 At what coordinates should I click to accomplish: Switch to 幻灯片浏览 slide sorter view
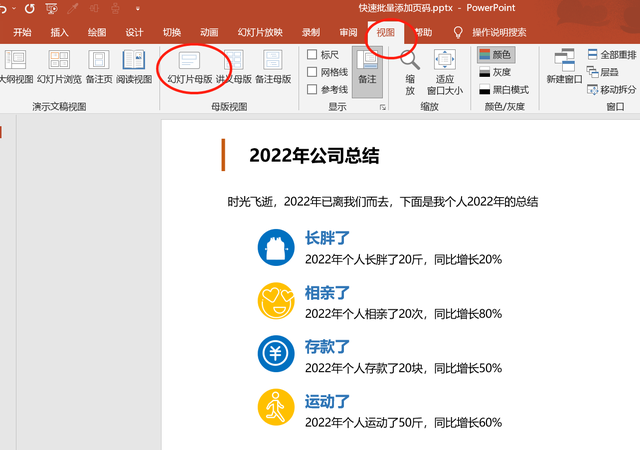coord(59,67)
